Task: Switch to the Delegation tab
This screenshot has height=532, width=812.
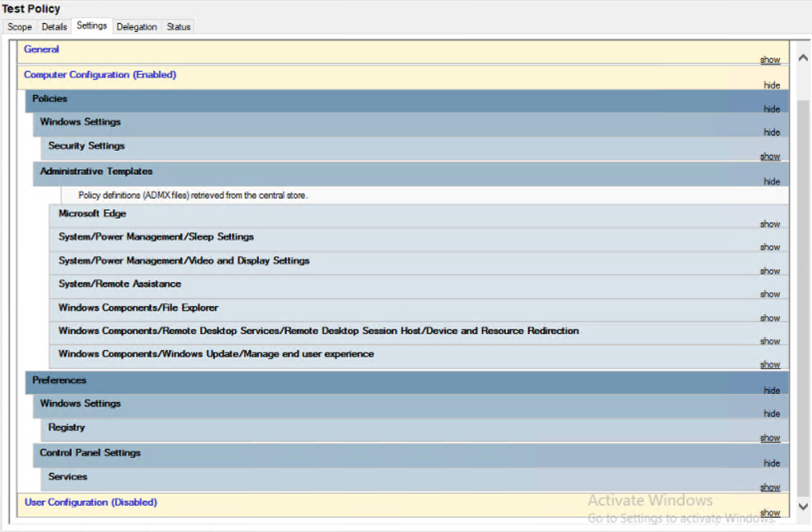Action: [x=136, y=26]
